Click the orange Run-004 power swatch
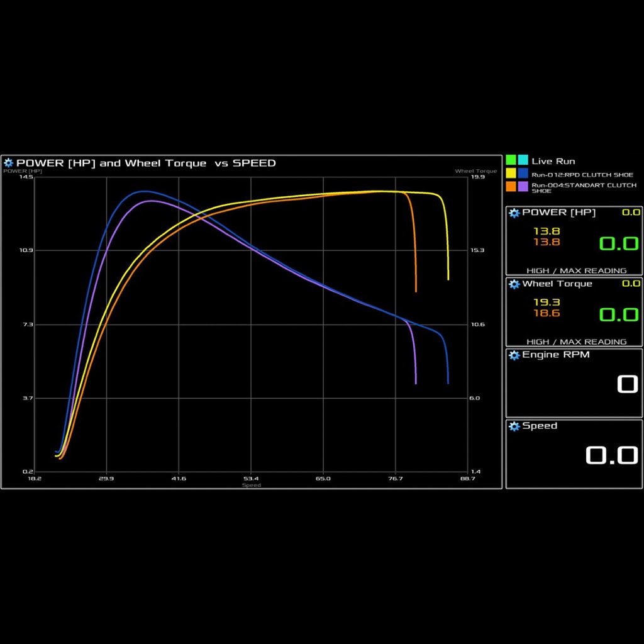Viewport: 644px width, 644px height. [x=511, y=186]
